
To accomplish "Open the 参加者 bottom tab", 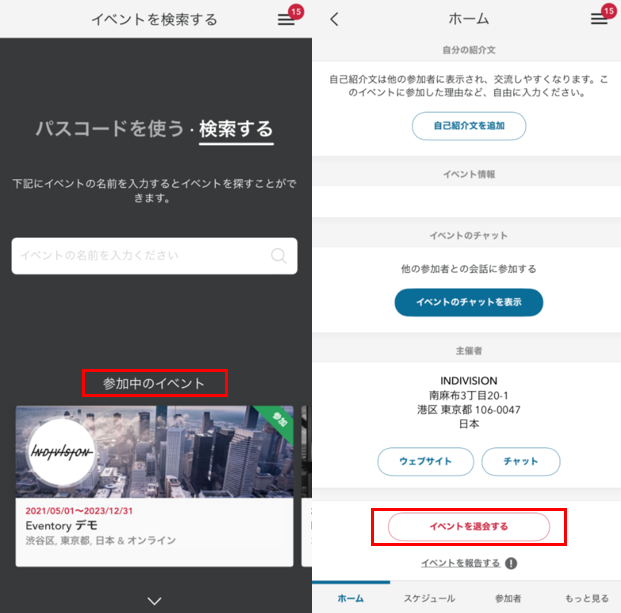I will click(x=508, y=598).
